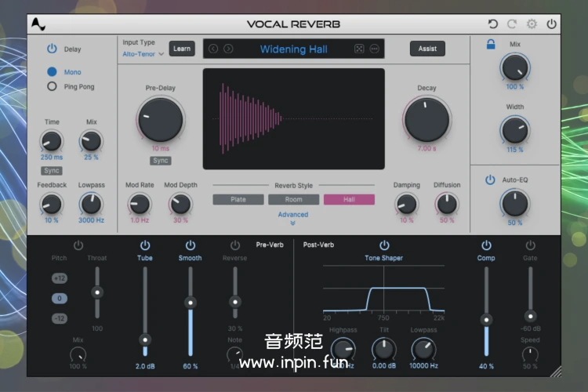This screenshot has width=588, height=392.
Task: Click the undo arrow icon
Action: [492, 24]
